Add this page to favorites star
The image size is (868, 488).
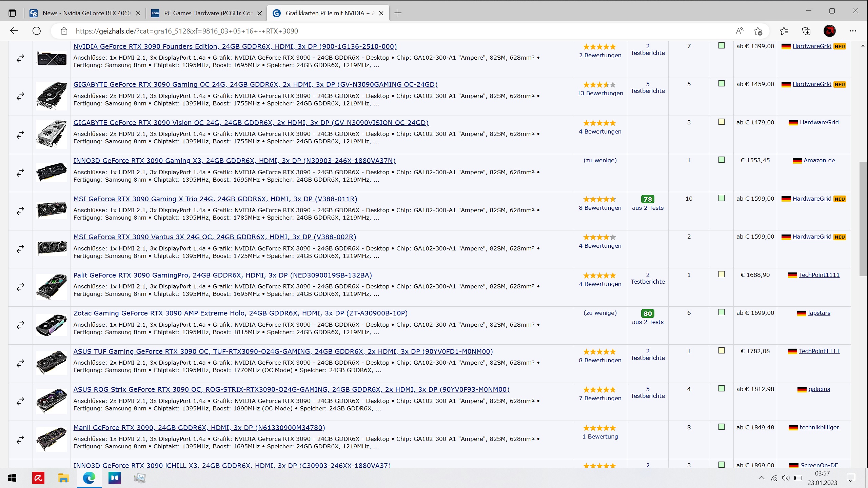point(758,31)
